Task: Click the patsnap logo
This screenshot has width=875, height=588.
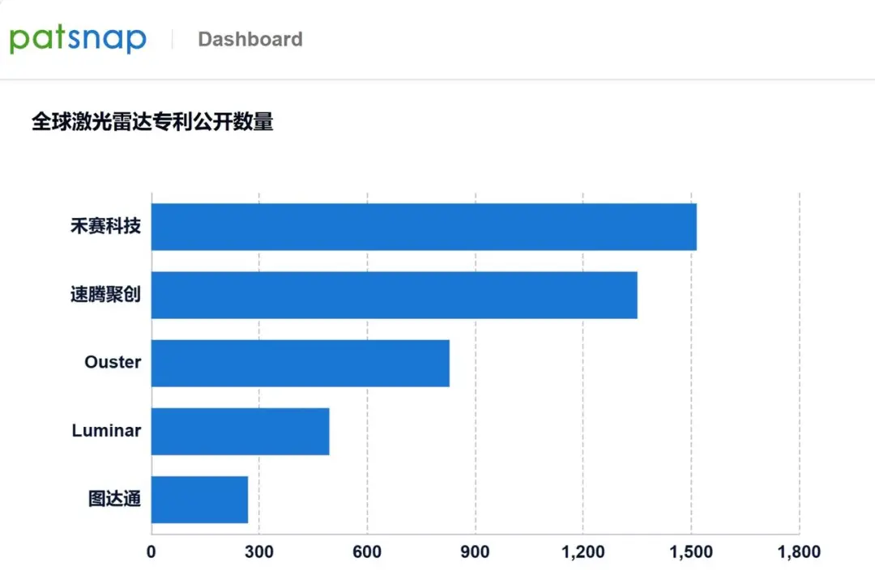Action: [x=78, y=39]
